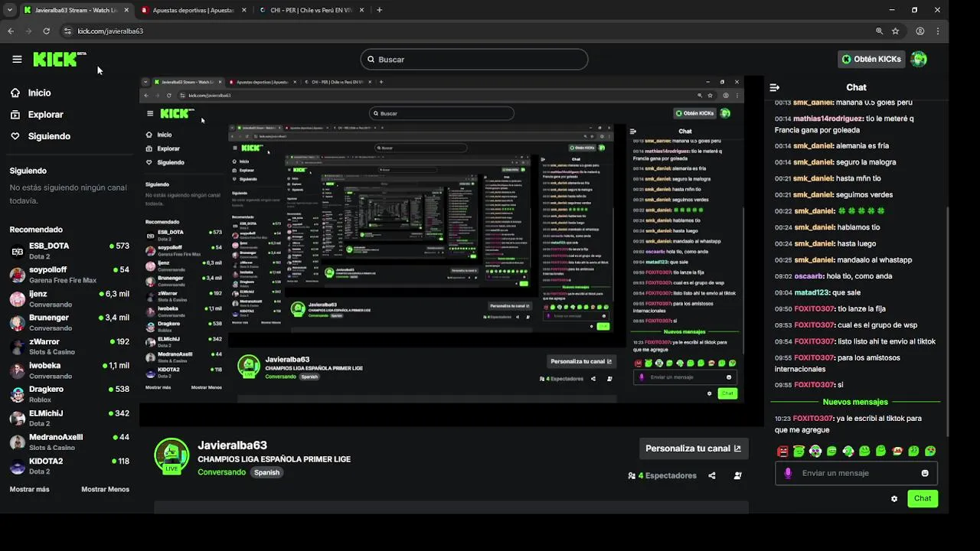Click the Buscar search field

tap(474, 59)
